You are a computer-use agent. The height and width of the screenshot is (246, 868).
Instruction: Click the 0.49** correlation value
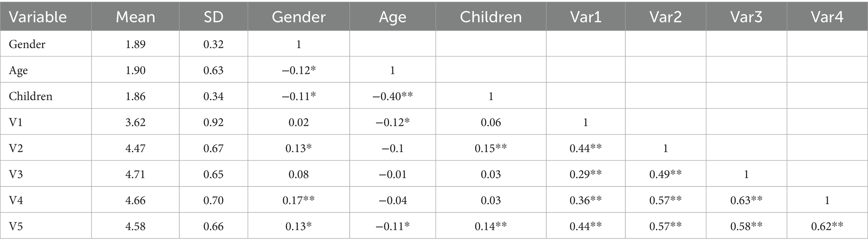tap(665, 174)
